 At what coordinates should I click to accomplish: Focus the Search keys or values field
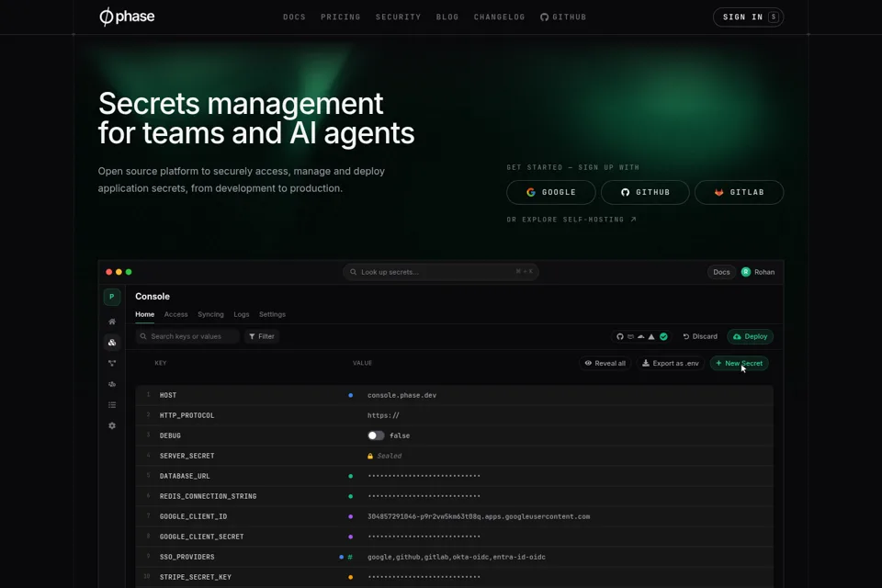(187, 336)
